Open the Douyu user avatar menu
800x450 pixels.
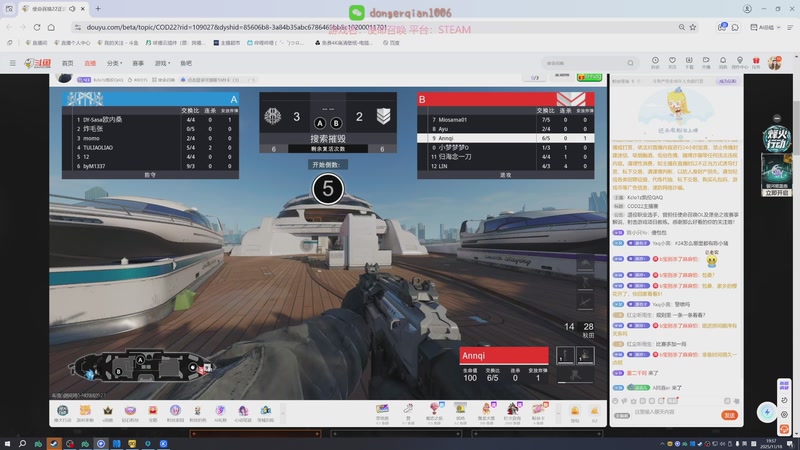[x=774, y=63]
